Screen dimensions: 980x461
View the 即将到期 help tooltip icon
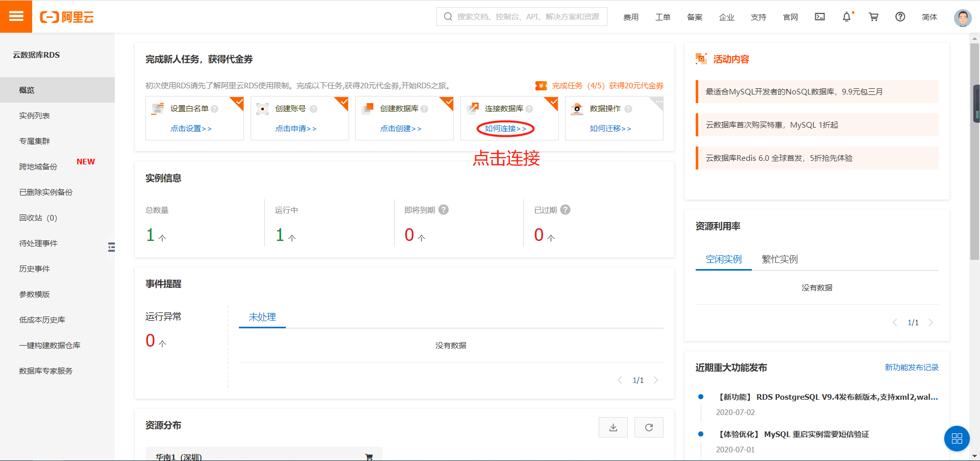(x=444, y=209)
